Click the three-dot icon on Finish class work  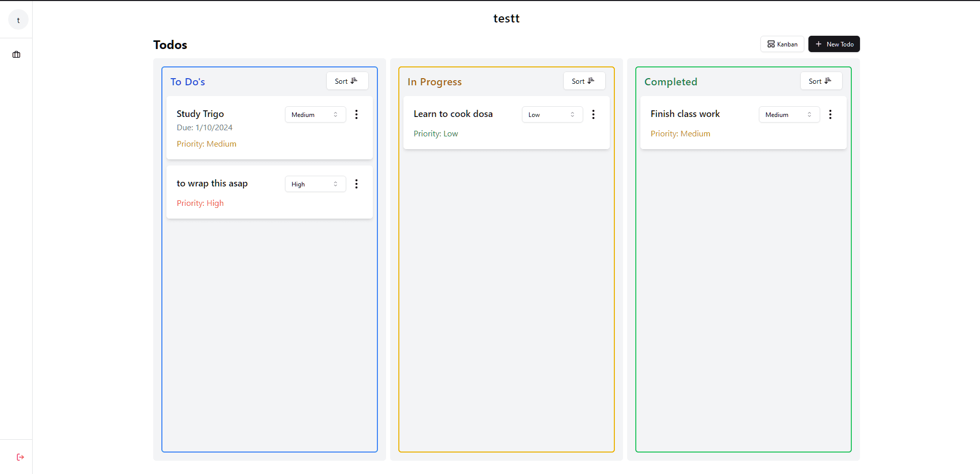[x=830, y=114]
